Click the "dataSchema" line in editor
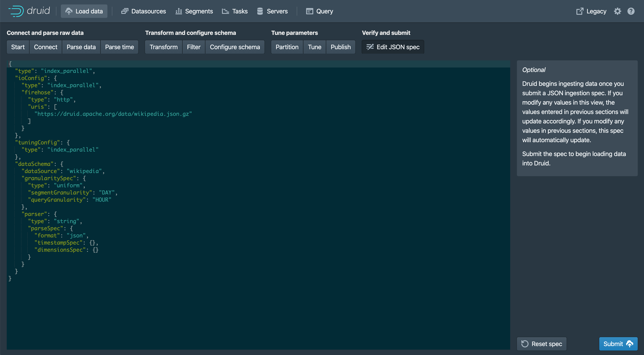Image resolution: width=644 pixels, height=355 pixels. click(x=39, y=164)
